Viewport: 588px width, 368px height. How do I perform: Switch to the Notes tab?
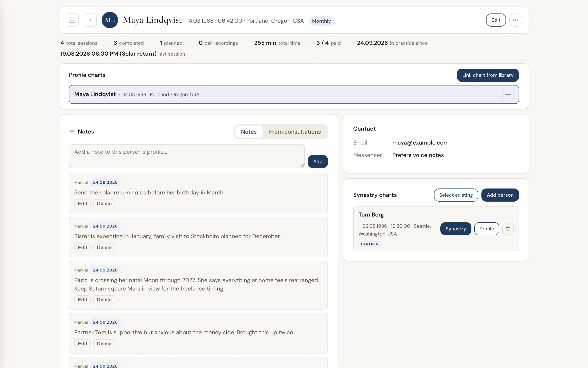pos(248,132)
